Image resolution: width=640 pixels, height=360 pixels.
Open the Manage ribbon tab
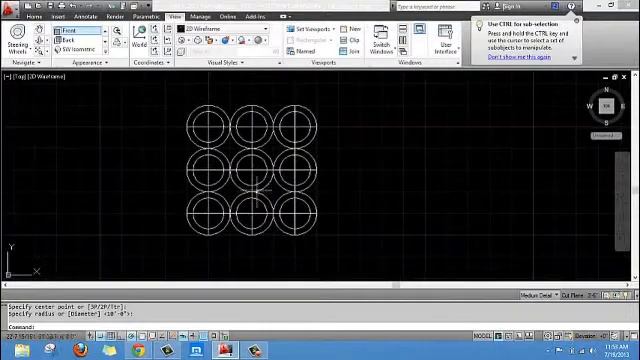(200, 17)
